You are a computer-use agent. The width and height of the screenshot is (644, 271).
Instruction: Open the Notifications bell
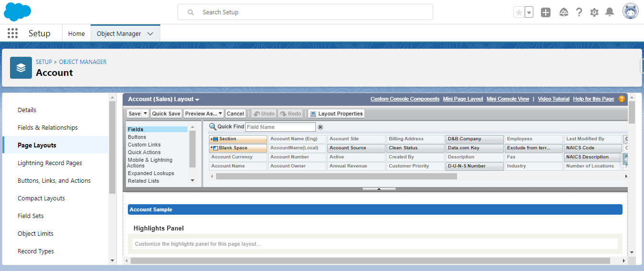609,12
